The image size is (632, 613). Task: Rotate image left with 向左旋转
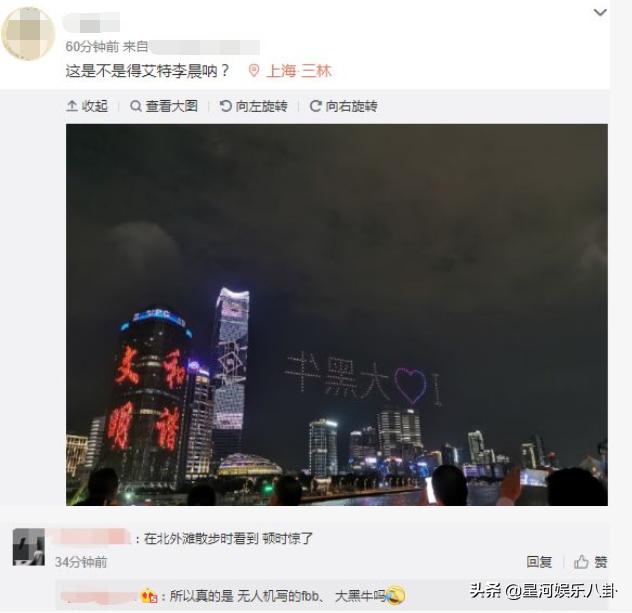click(254, 106)
